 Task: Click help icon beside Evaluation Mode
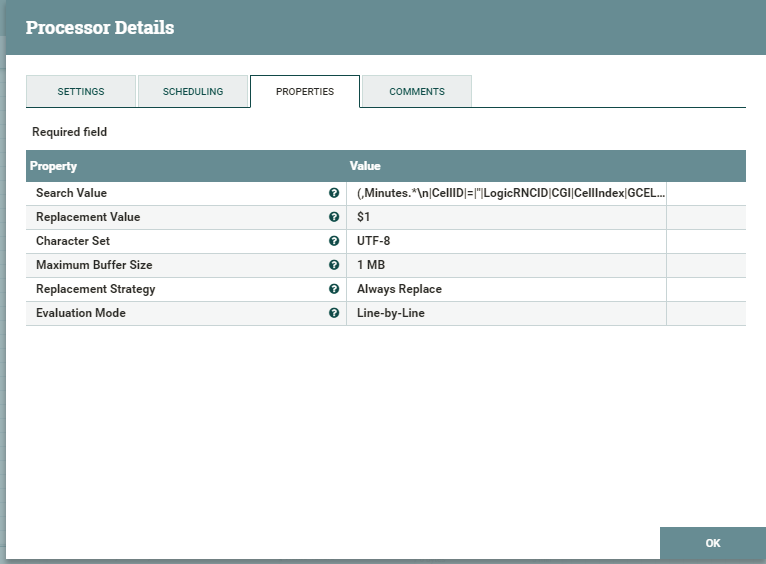(334, 313)
